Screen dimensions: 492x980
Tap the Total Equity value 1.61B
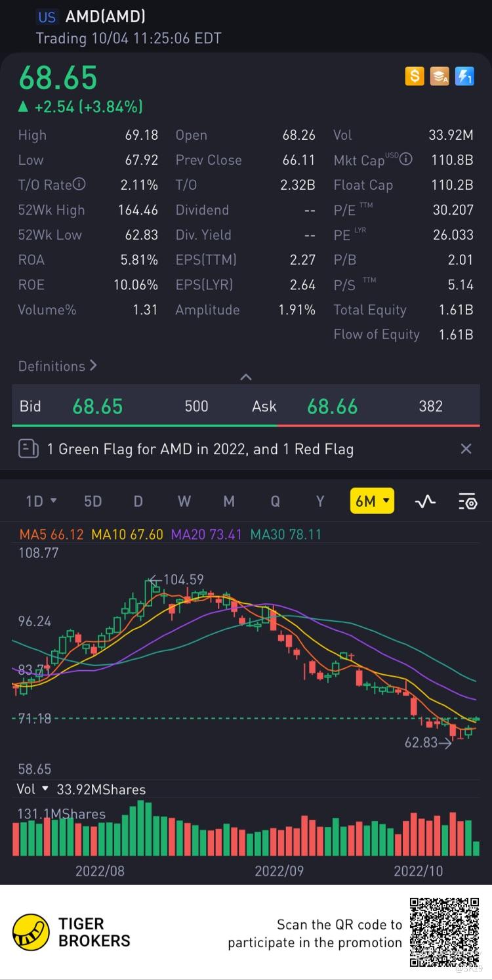456,310
